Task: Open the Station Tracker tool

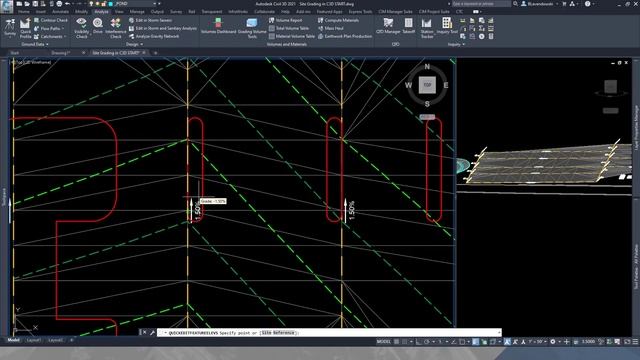Action: [427, 28]
